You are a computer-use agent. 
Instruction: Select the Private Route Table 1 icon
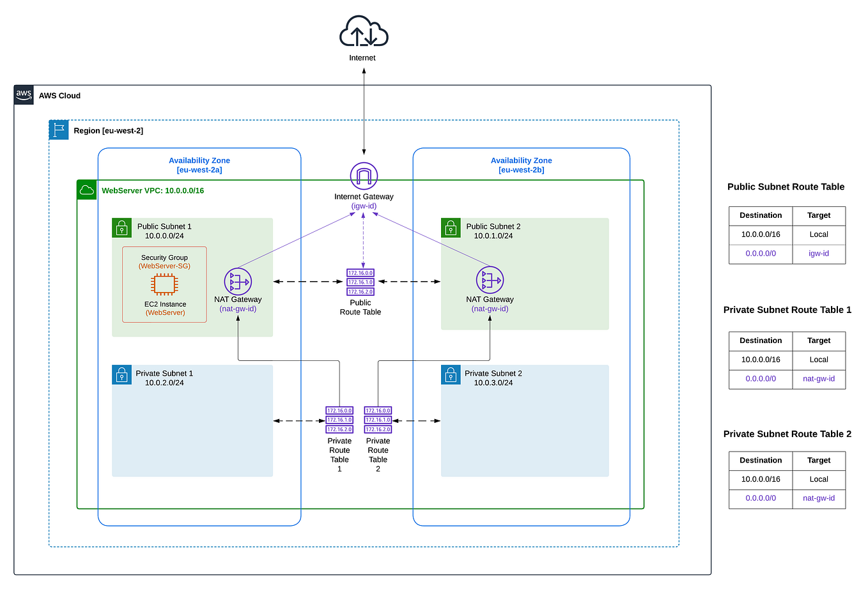click(339, 420)
